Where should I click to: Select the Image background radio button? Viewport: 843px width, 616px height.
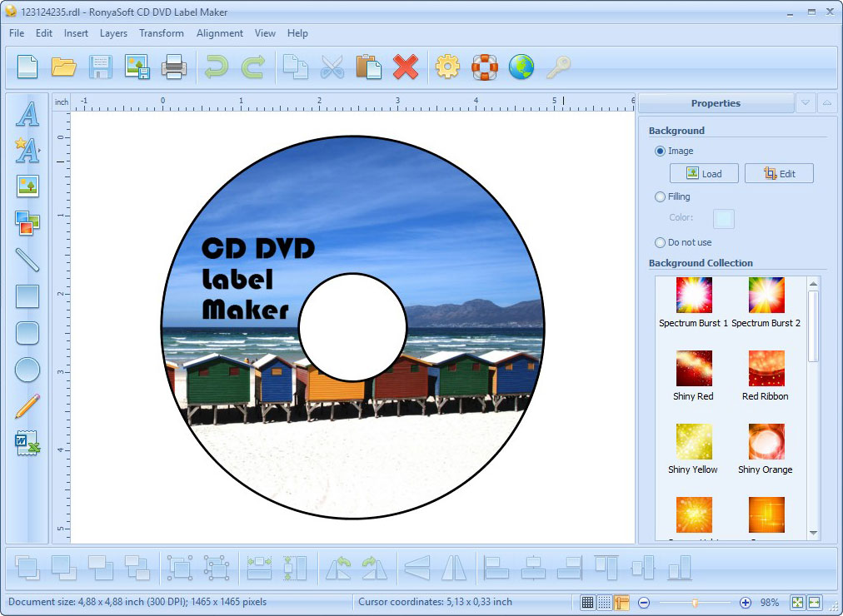(661, 152)
